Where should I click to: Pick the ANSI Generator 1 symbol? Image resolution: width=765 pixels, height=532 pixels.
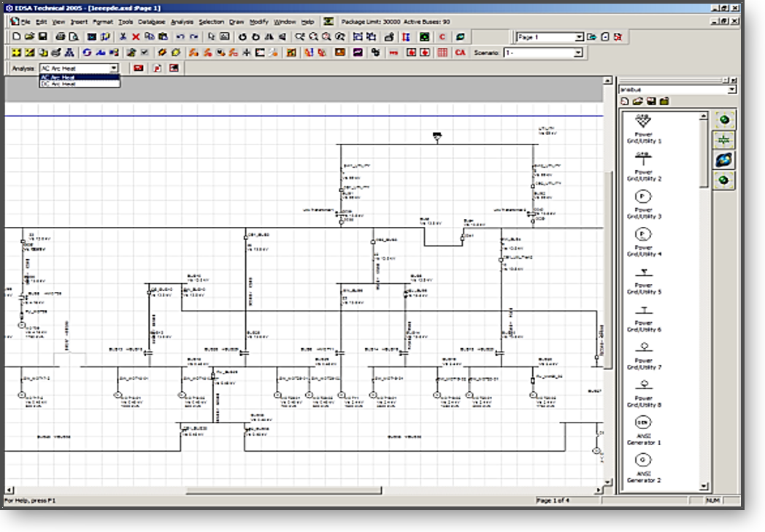pos(644,430)
